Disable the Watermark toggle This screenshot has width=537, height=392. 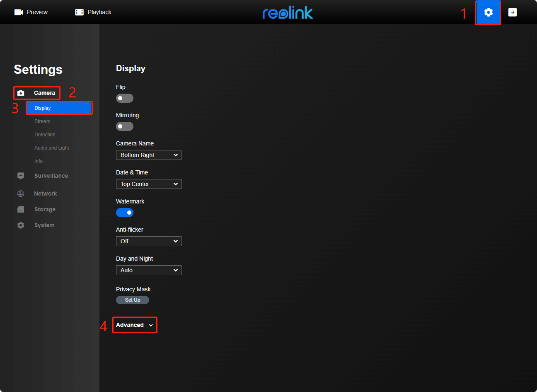coord(124,213)
